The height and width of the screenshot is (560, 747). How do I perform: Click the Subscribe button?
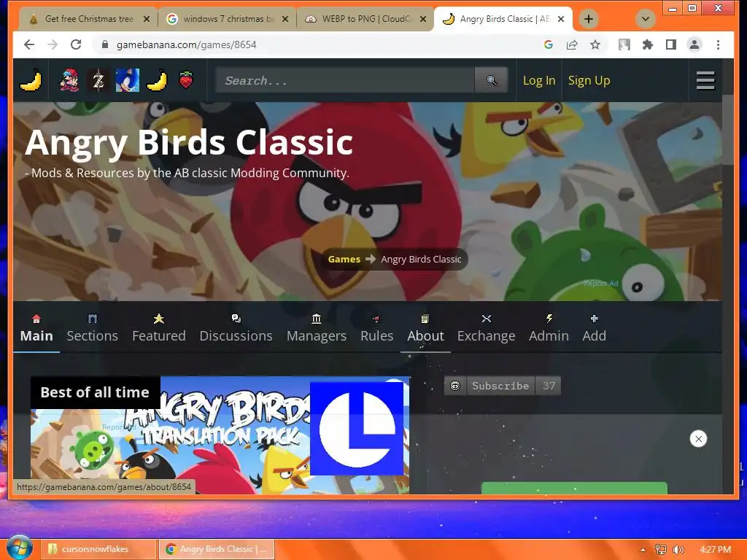point(500,386)
